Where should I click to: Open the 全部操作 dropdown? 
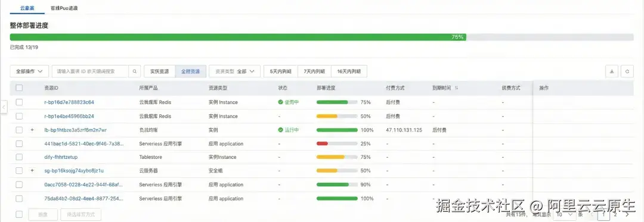[x=29, y=71]
